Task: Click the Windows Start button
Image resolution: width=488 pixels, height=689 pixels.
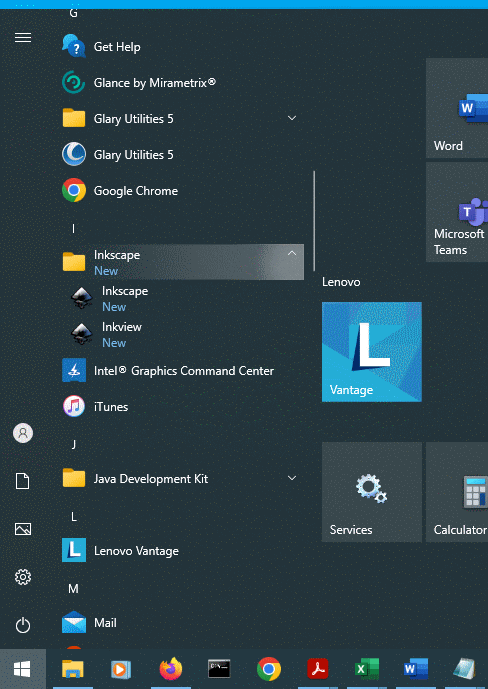Action: coord(23,669)
